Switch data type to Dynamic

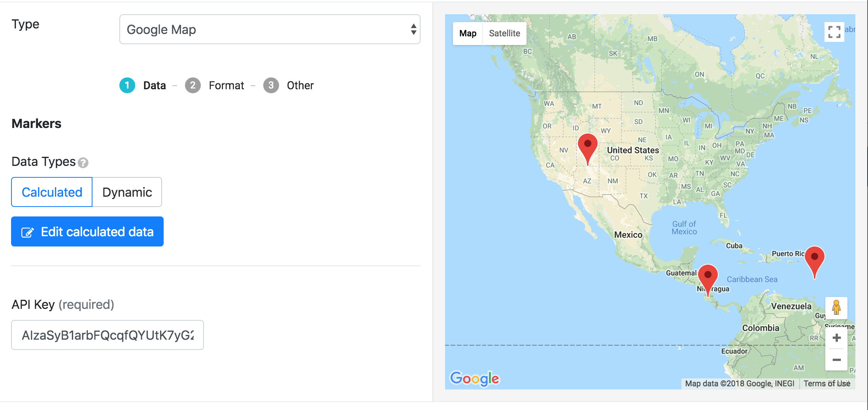point(127,192)
